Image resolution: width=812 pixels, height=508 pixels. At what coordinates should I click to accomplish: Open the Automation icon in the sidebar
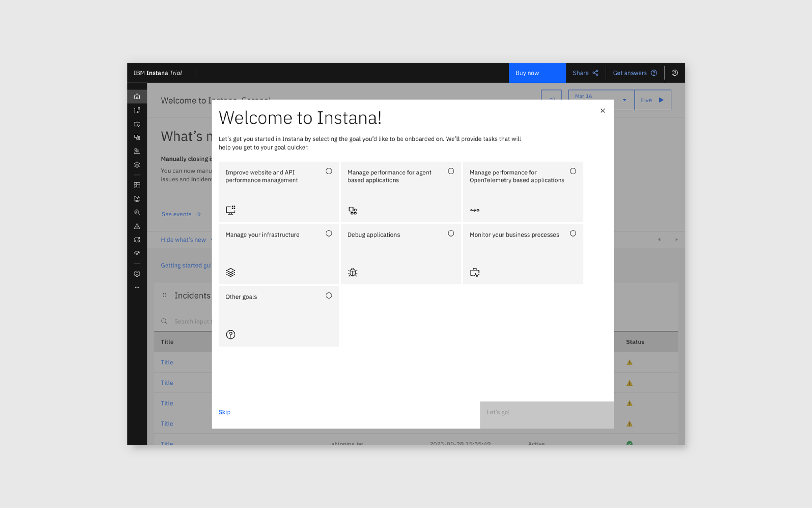click(x=137, y=240)
